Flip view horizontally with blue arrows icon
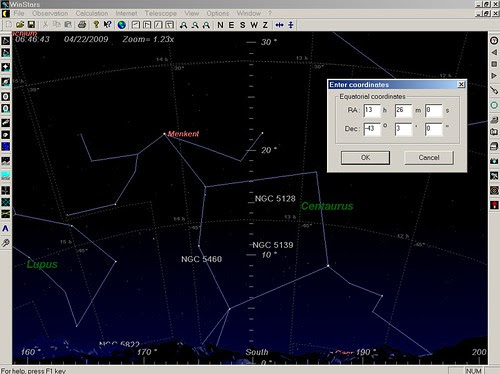Screen dimensions: 500x374 [279, 25]
